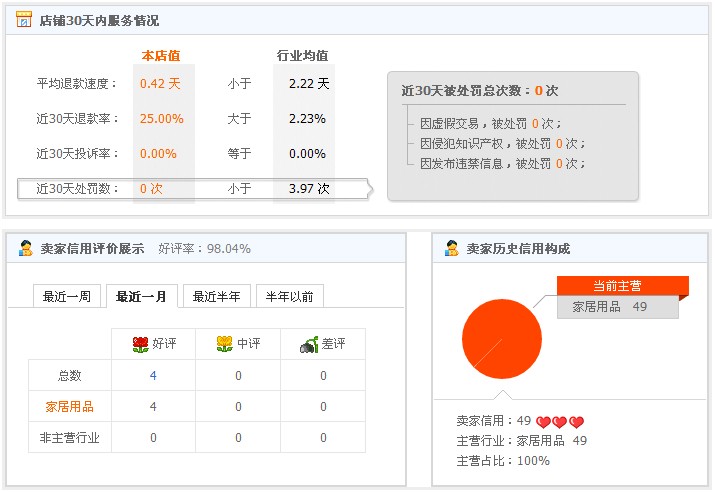Screen dimensions: 715x492
Task: Click the black flower 差评 icon
Action: 309,344
